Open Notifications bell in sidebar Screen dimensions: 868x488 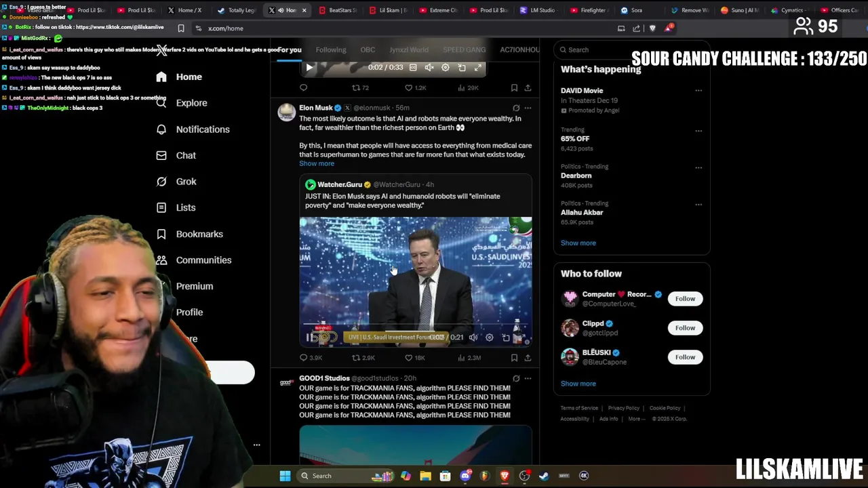193,129
